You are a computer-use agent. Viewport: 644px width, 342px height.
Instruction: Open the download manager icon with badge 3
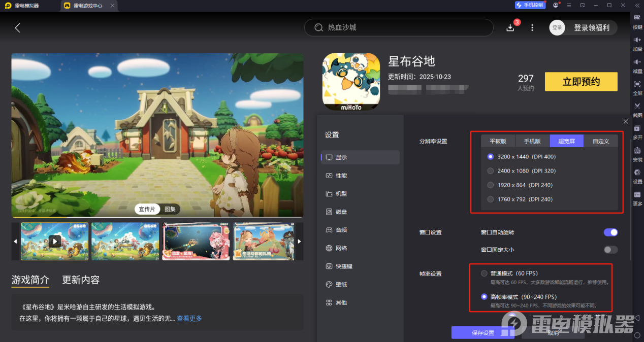510,27
